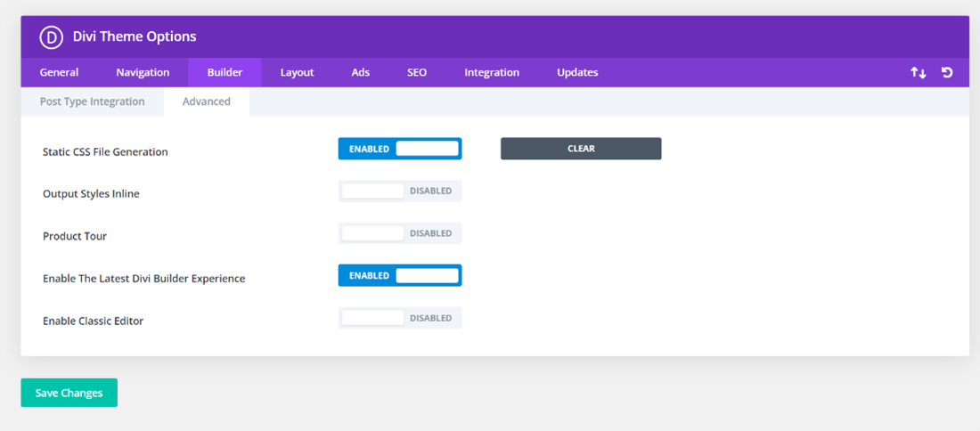The image size is (980, 431).
Task: Turn on Enable Classic Editor toggle
Action: [400, 318]
